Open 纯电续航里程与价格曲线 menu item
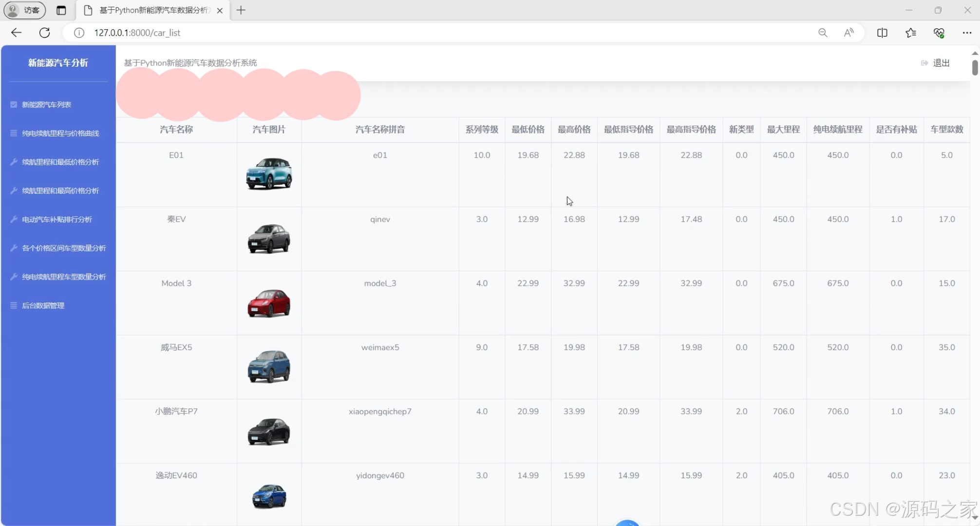The width and height of the screenshot is (980, 526). [x=60, y=133]
